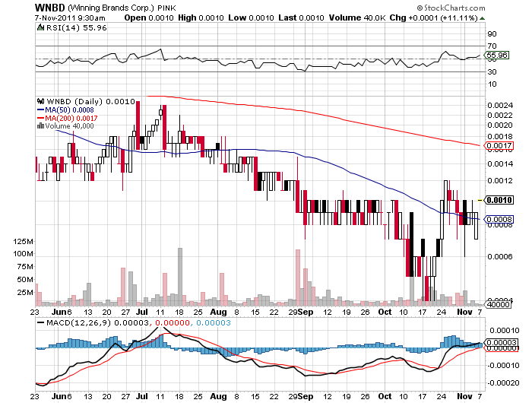Click the Sep label on the price chart axis
The height and width of the screenshot is (403, 532).
[x=306, y=312]
